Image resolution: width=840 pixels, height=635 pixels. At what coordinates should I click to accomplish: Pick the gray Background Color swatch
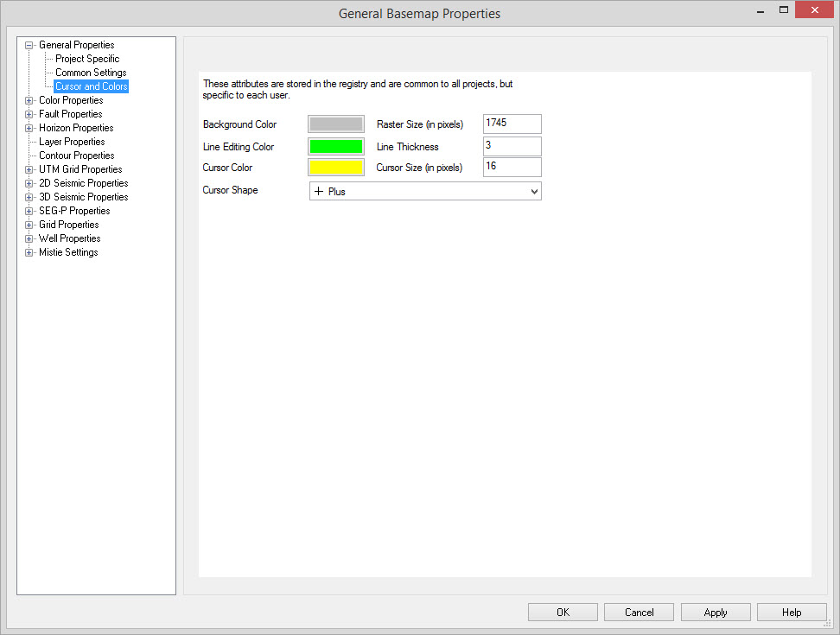pos(336,124)
